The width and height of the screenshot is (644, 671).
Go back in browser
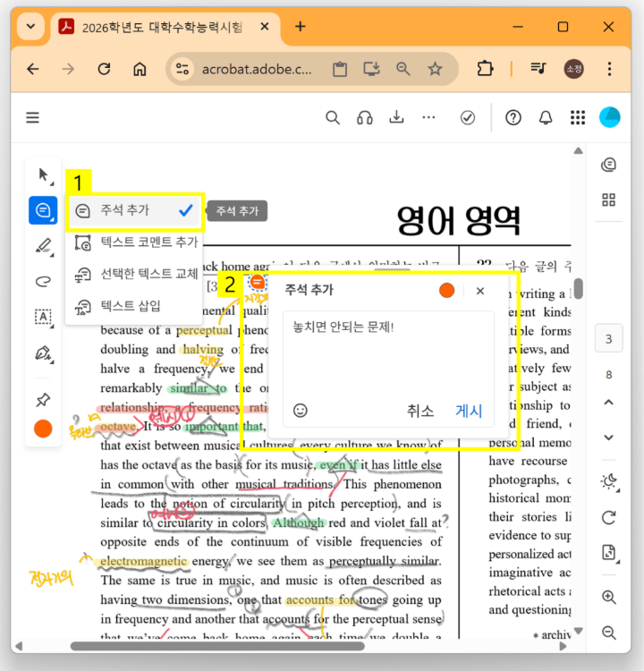pyautogui.click(x=33, y=69)
